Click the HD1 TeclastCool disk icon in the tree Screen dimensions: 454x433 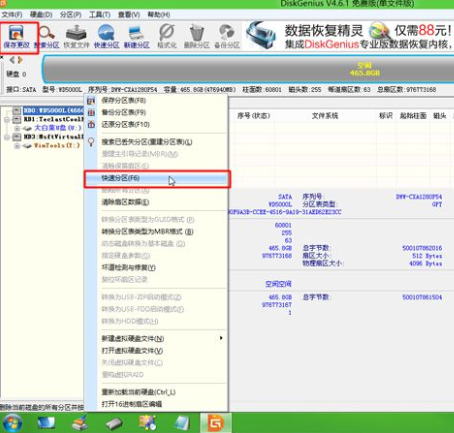click(17, 119)
